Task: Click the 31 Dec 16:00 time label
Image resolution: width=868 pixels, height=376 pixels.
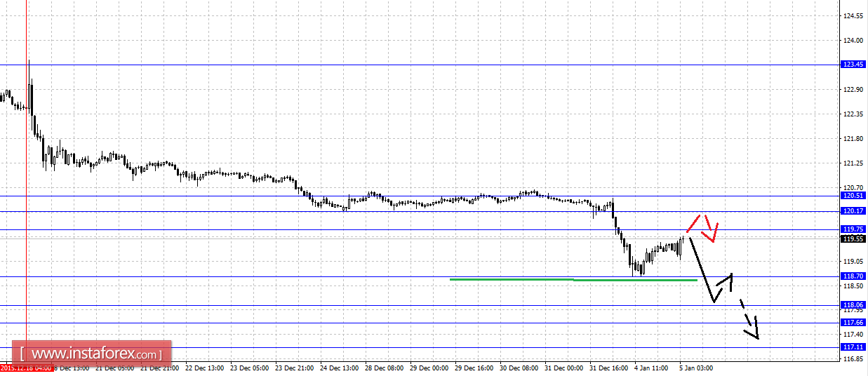Action: 609,368
